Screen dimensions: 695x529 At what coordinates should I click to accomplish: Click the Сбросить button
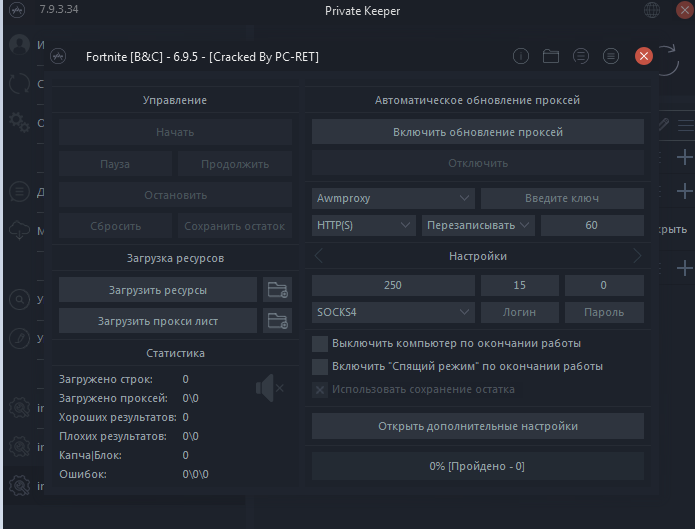click(115, 226)
